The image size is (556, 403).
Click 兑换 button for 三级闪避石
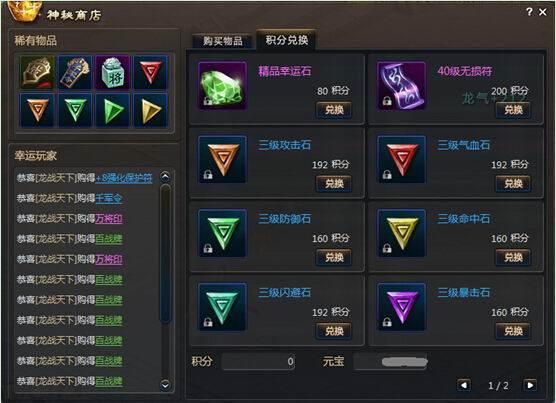click(334, 331)
